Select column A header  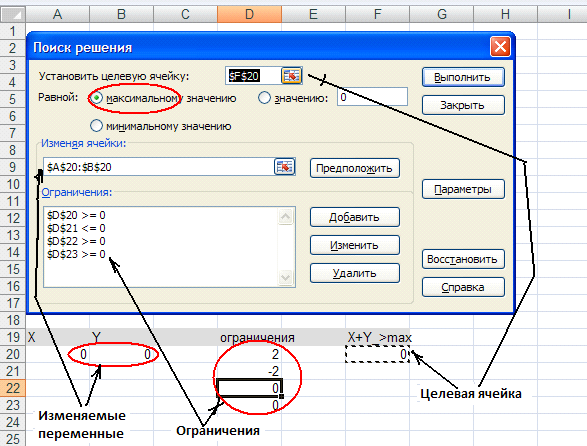pyautogui.click(x=57, y=14)
